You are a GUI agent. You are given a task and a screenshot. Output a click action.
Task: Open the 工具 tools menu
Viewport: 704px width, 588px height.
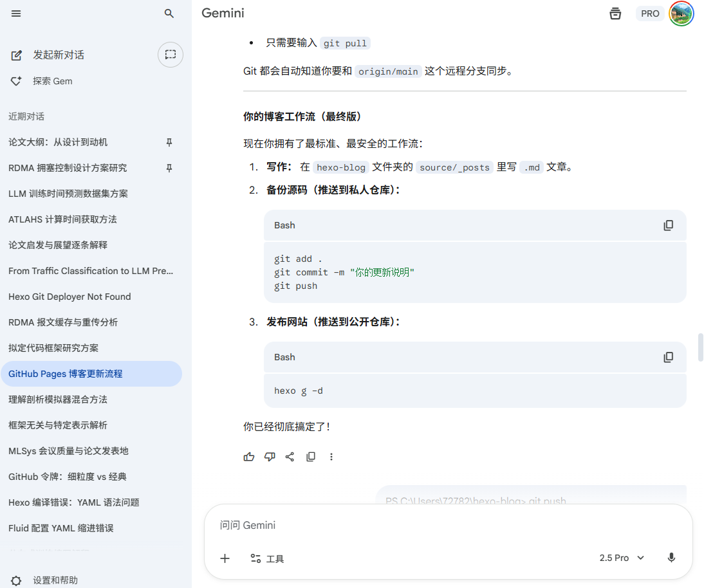[x=267, y=558]
